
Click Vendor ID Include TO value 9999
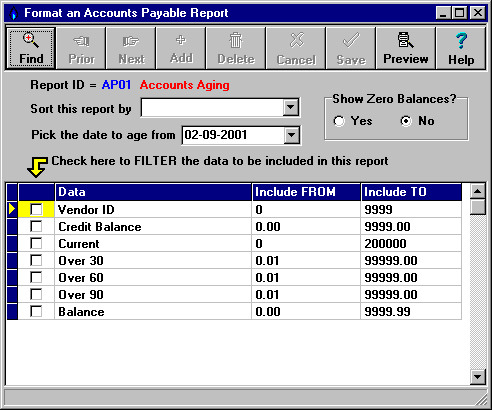411,210
